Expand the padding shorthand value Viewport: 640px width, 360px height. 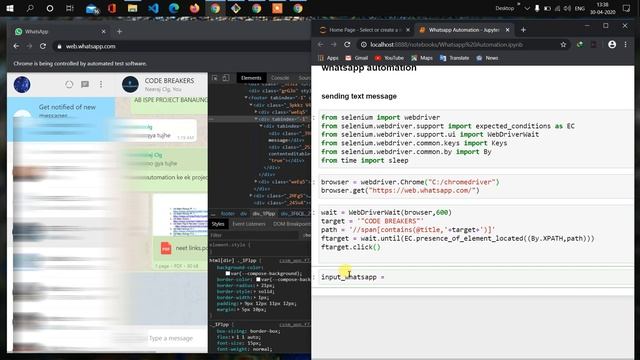[241, 304]
